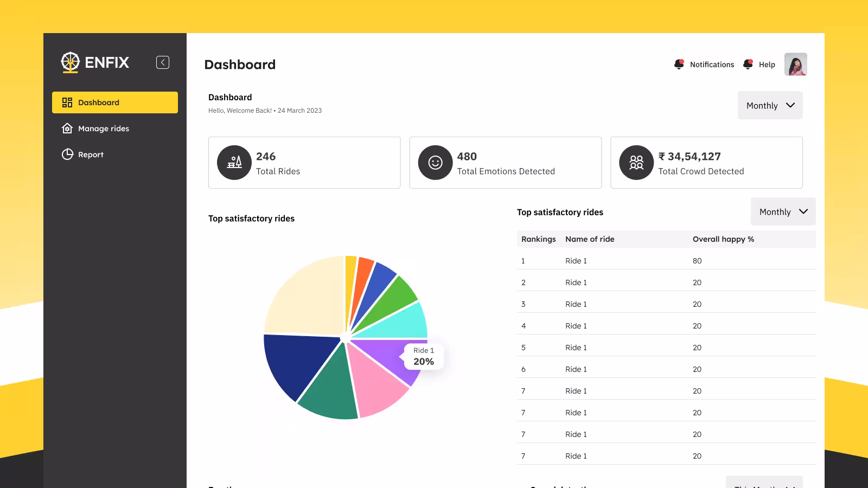
Task: Click ranking number 1 in the table
Action: 523,261
